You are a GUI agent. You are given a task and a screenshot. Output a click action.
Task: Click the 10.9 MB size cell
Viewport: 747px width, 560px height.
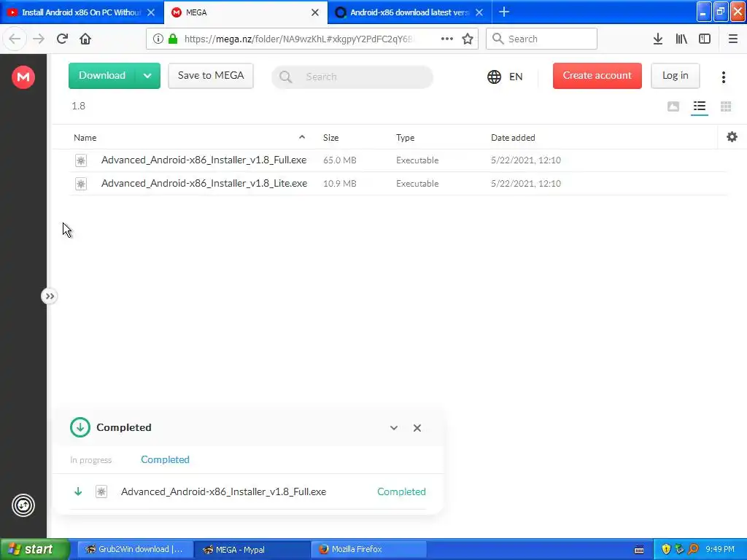click(340, 184)
